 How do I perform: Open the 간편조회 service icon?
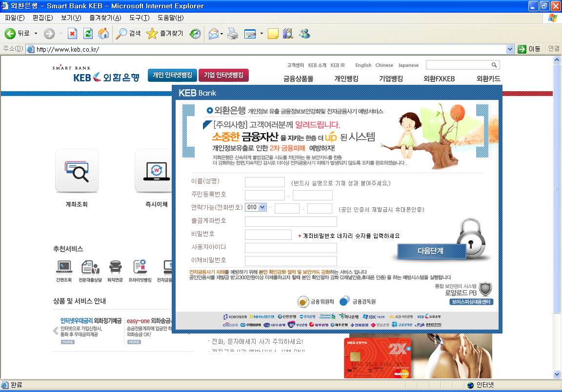point(64,267)
